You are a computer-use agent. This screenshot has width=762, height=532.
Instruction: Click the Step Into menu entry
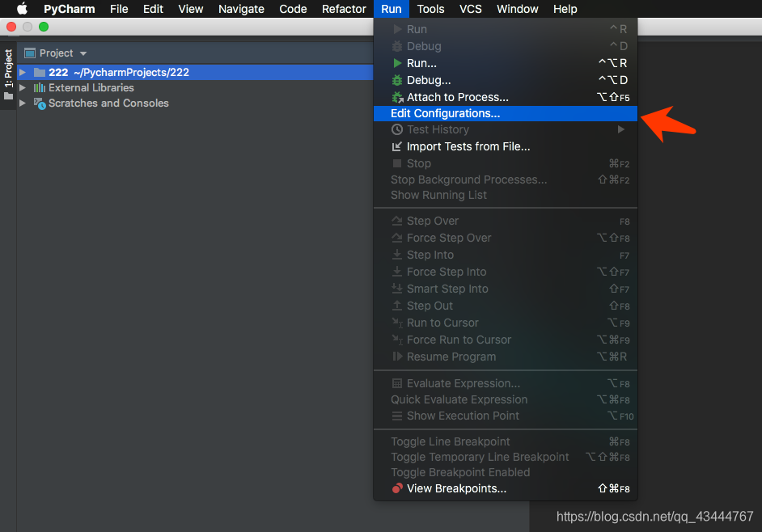coord(506,255)
